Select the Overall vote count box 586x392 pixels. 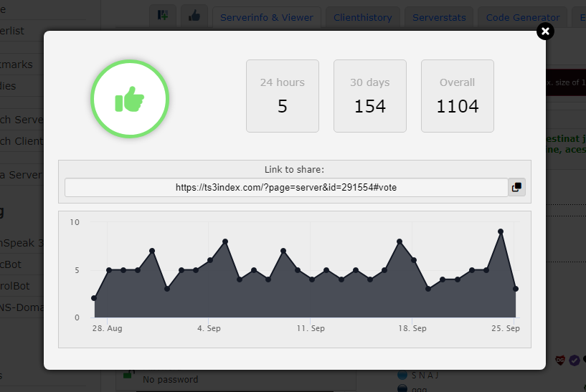pos(457,96)
